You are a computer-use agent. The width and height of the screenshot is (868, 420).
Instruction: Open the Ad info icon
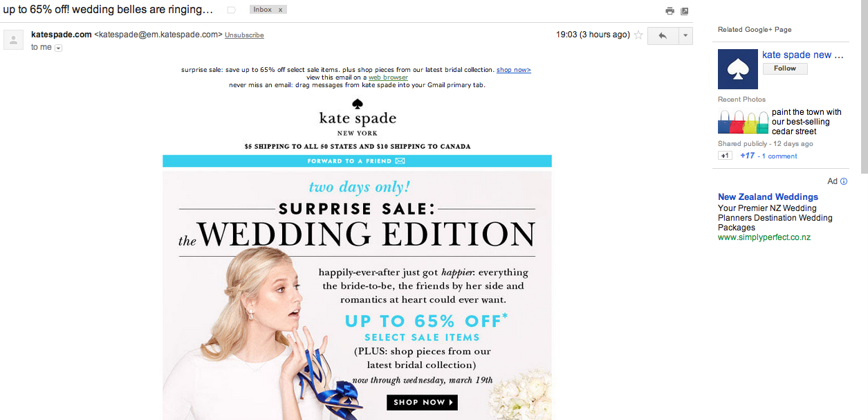pos(844,181)
